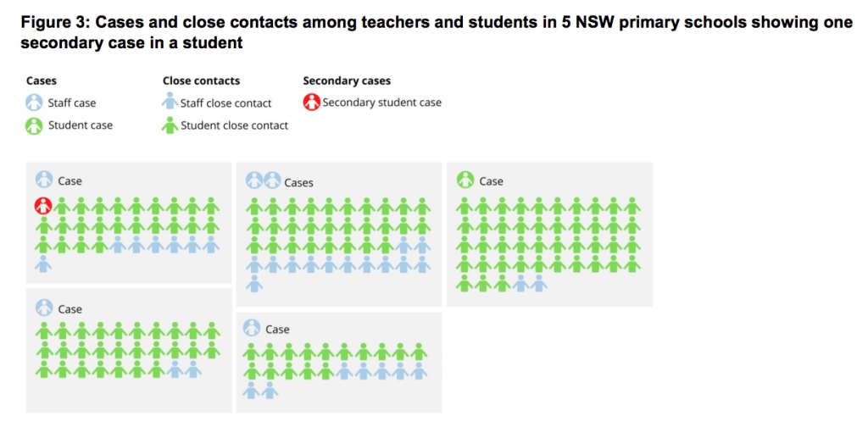Image resolution: width=868 pixels, height=427 pixels.
Task: Select the Staff close contact legend icon
Action: click(x=170, y=103)
